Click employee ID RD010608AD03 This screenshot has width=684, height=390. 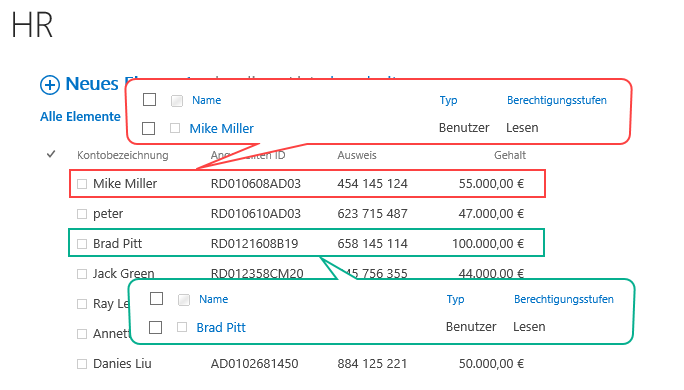point(256,184)
